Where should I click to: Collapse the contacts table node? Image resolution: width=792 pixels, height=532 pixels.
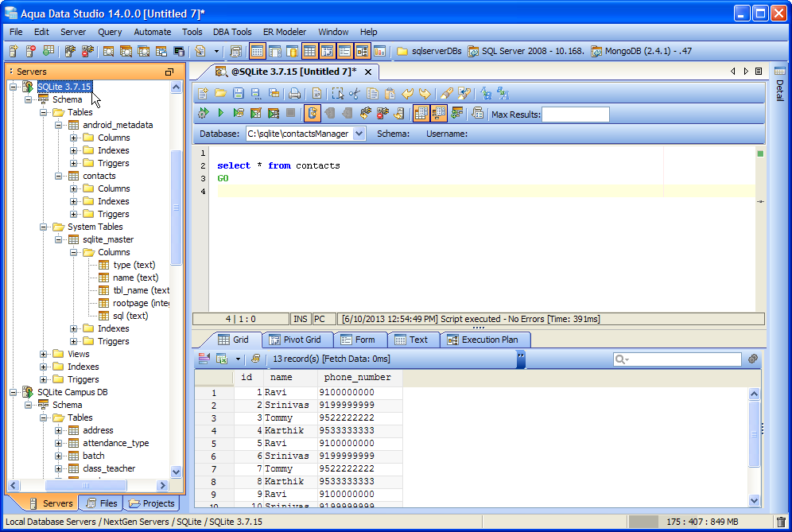(x=59, y=176)
